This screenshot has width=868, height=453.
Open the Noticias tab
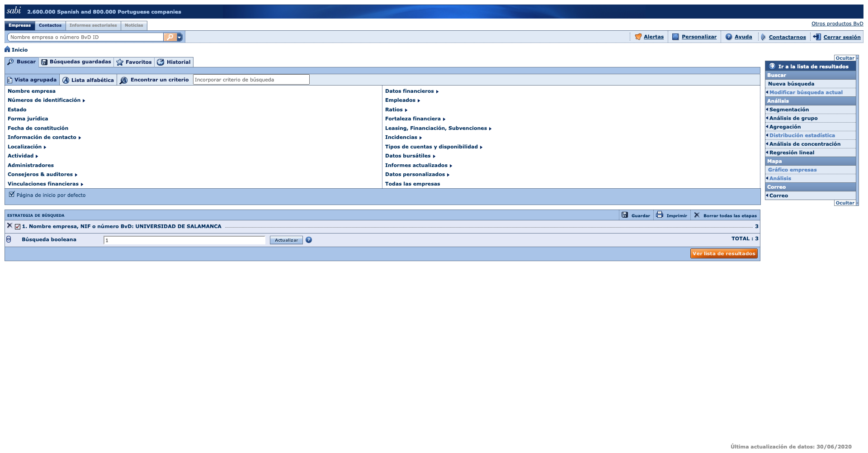tap(134, 25)
